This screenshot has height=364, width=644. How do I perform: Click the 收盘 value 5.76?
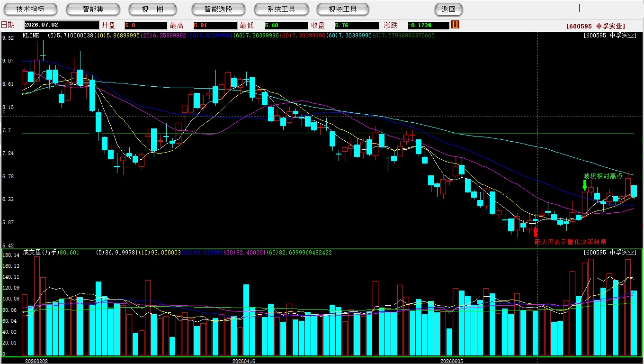pyautogui.click(x=357, y=26)
